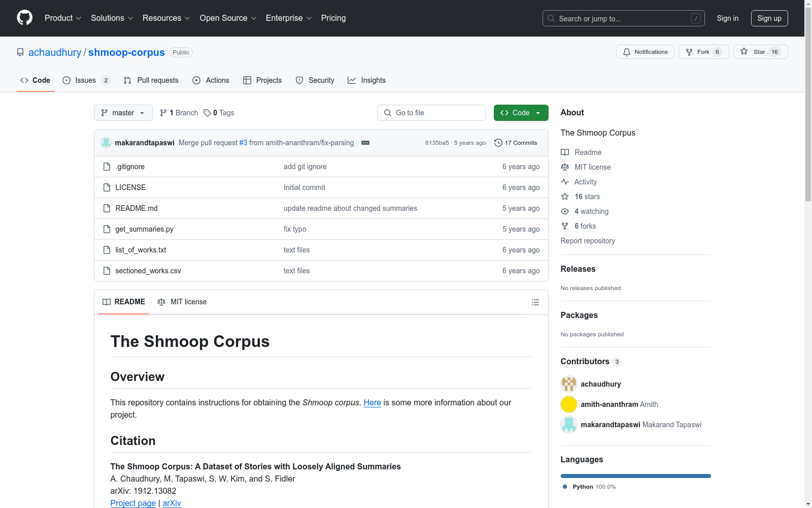Viewport: 812px width, 508px height.
Task: Fork the repository
Action: click(x=704, y=52)
